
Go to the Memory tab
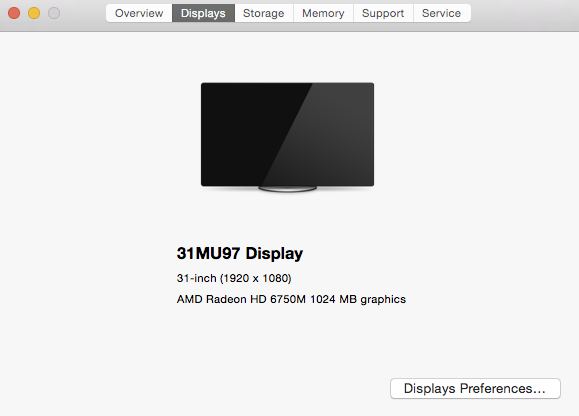coord(323,13)
